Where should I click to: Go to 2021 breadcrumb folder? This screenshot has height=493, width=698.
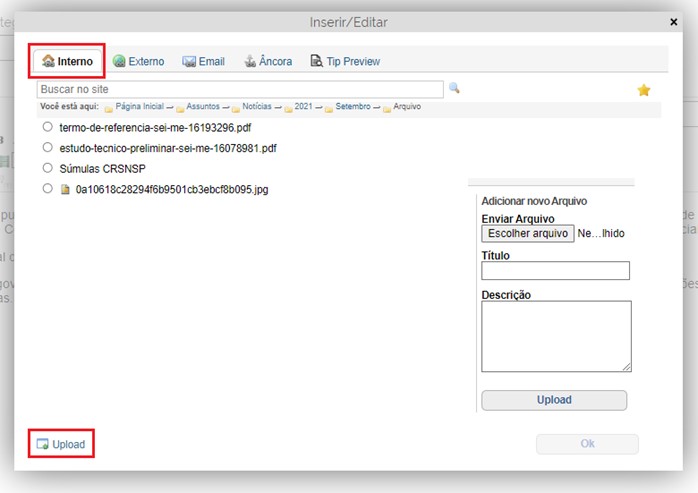point(303,106)
